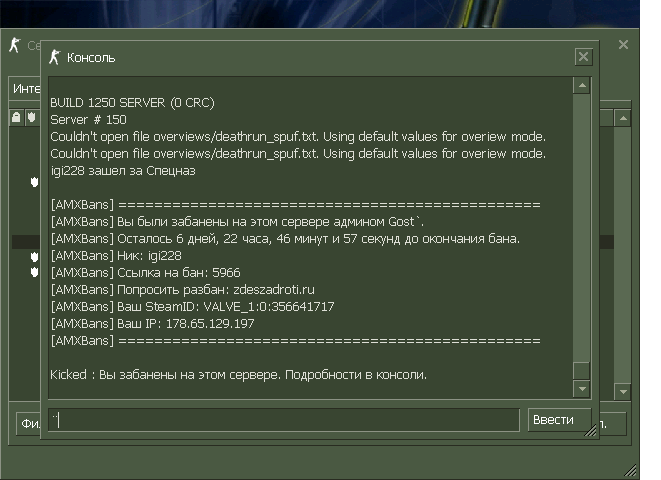The width and height of the screenshot is (661, 480).
Task: Click line 'BUILD 1250 SERVER (0 CRC)'
Action: pyautogui.click(x=132, y=103)
